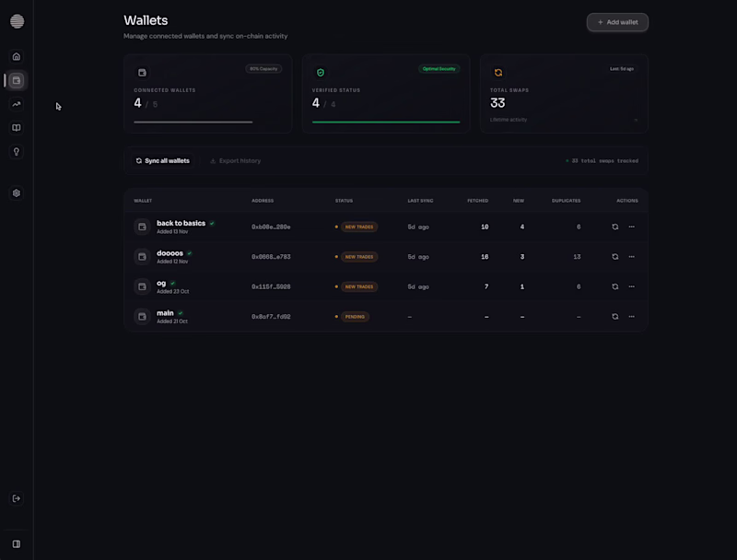Click the Connected Wallets card icon
This screenshot has height=560, width=737.
point(142,73)
